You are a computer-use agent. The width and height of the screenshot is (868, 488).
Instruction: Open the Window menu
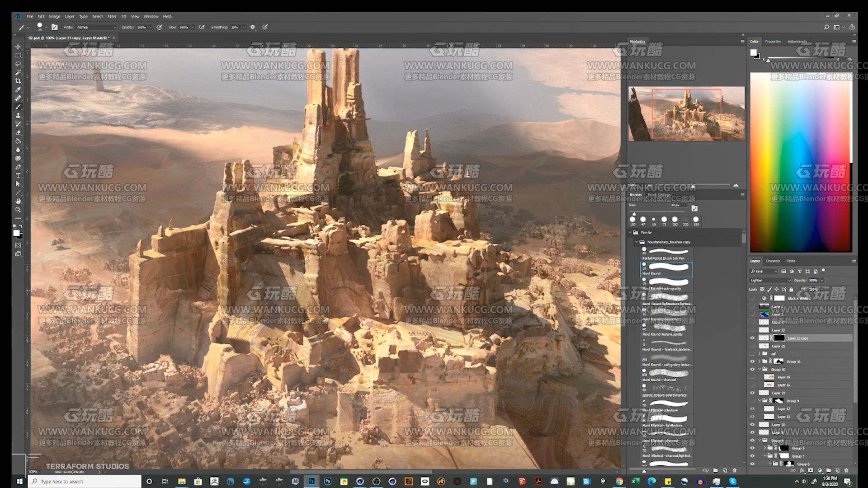tap(151, 16)
